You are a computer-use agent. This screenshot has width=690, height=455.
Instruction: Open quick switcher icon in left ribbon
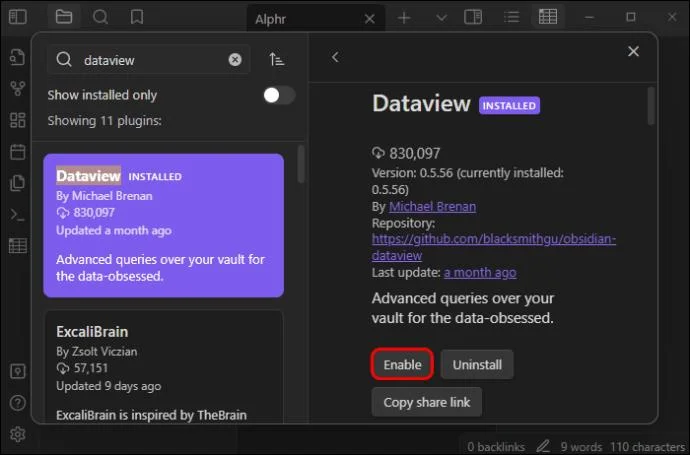click(18, 57)
